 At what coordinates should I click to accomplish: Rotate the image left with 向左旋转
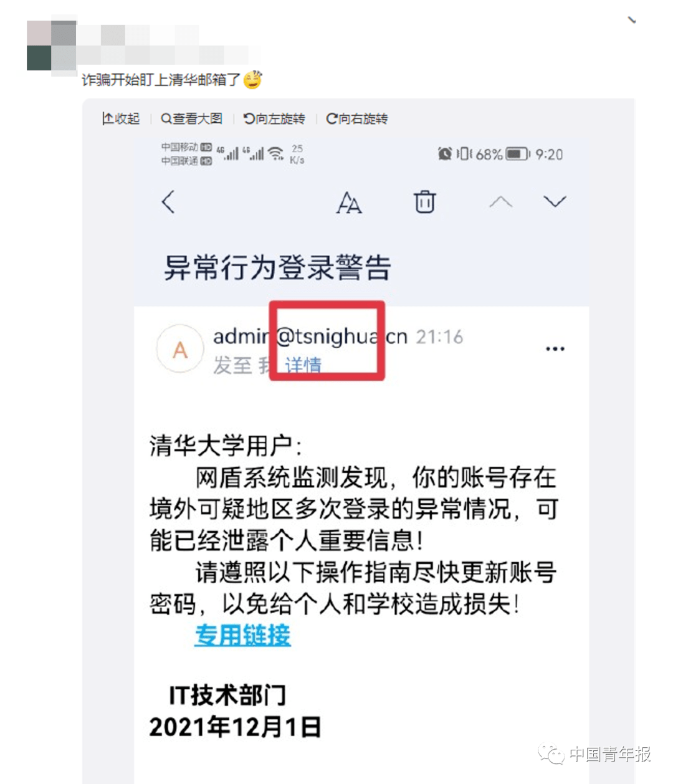(x=274, y=118)
